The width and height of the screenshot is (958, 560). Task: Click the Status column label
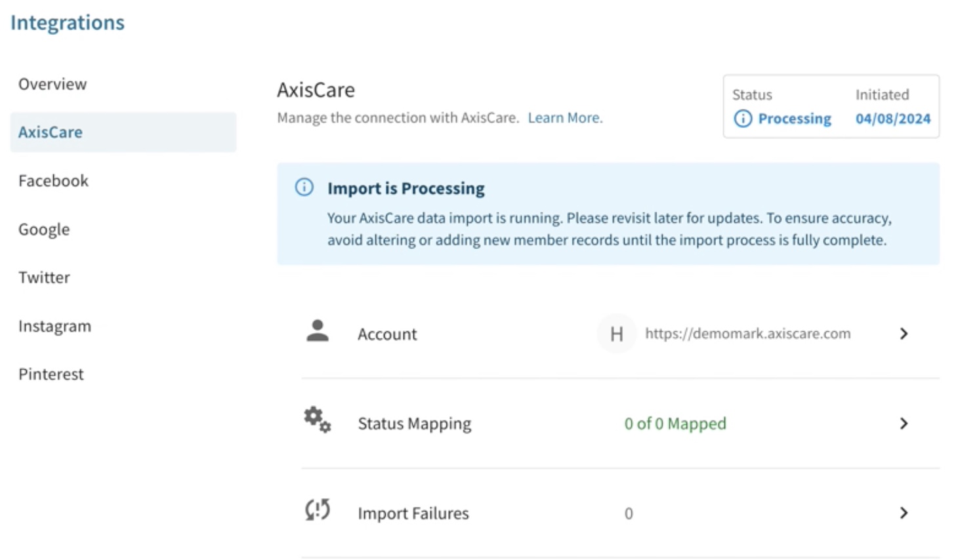752,94
